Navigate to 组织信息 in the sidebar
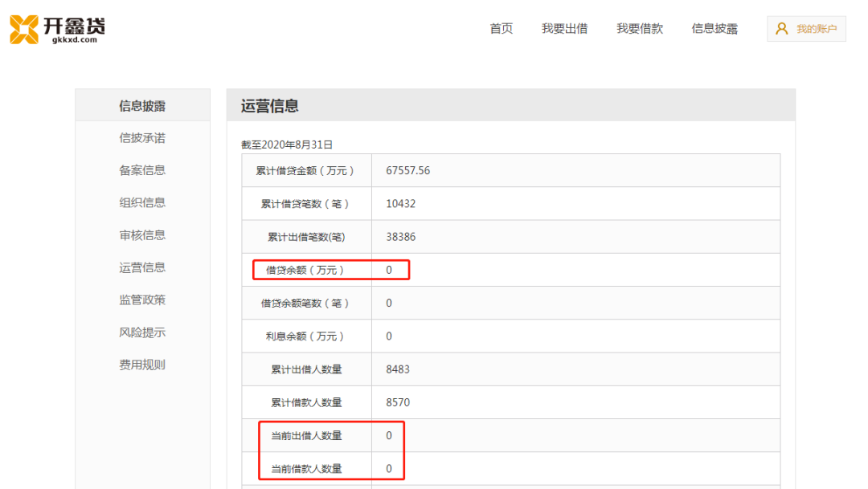 [142, 202]
